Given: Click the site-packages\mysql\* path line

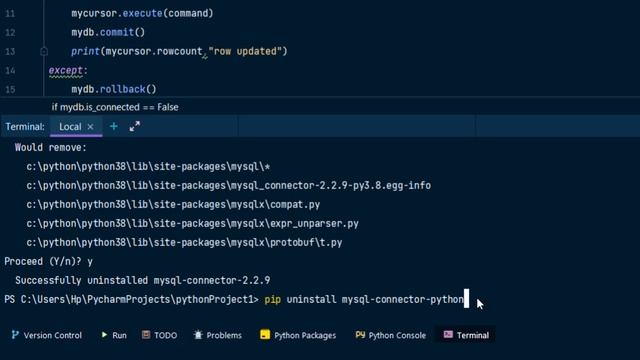Looking at the screenshot, I should 148,167.
